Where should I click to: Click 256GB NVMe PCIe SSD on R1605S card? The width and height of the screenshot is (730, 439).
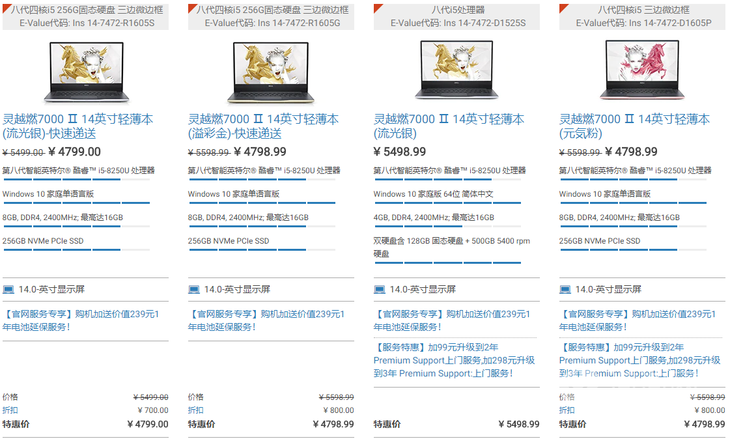click(x=43, y=241)
